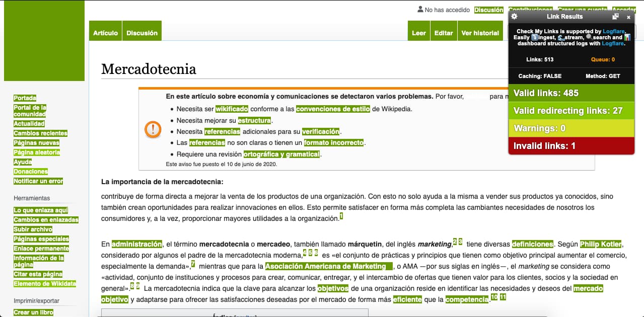This screenshot has height=317, width=644.
Task: Click the orange exclamation warning icon
Action: [x=152, y=129]
